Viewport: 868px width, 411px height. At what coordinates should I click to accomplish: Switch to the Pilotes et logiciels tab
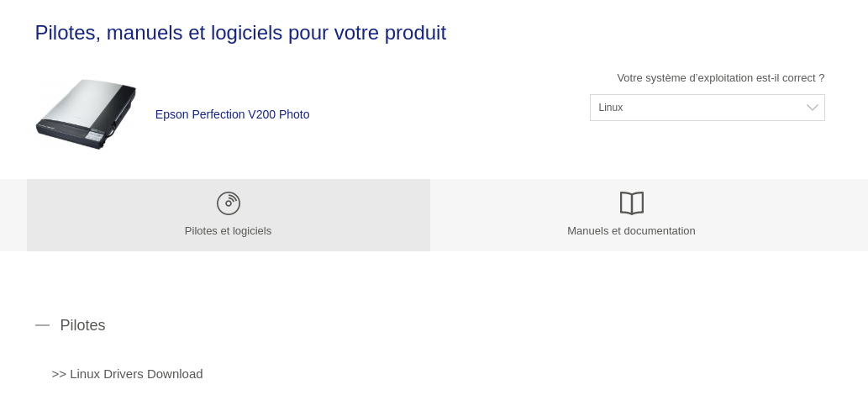228,215
